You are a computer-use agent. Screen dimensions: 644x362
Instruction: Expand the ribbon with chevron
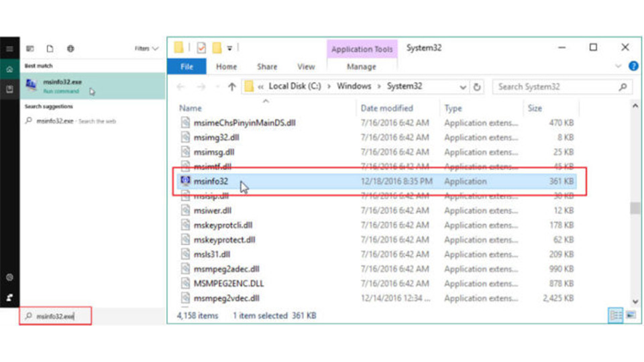618,66
